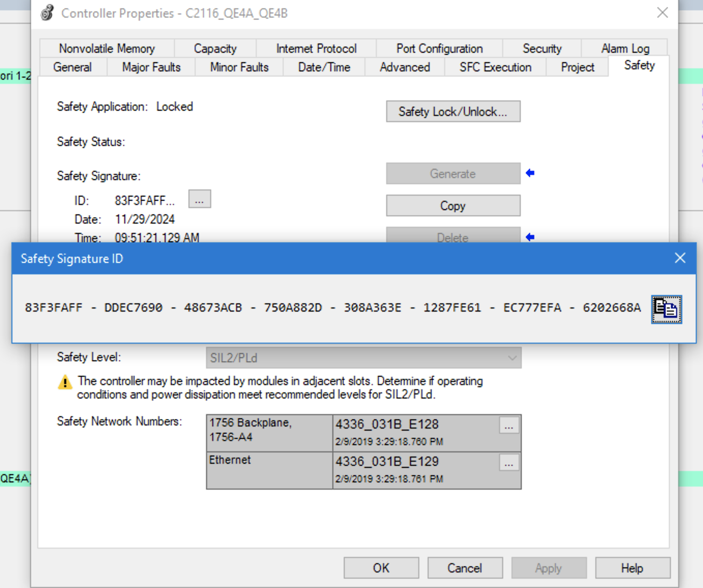Open ellipsis for 1756 Backplane network number
The height and width of the screenshot is (588, 703).
tap(509, 426)
